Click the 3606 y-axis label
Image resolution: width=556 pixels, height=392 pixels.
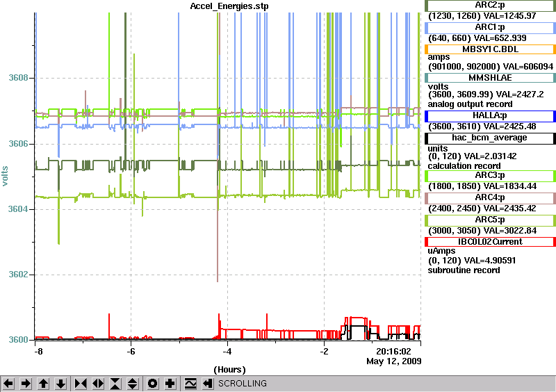point(18,144)
